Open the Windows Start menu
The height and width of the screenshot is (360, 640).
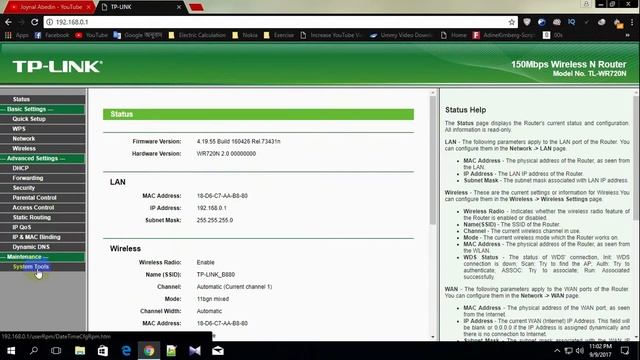(x=11, y=351)
